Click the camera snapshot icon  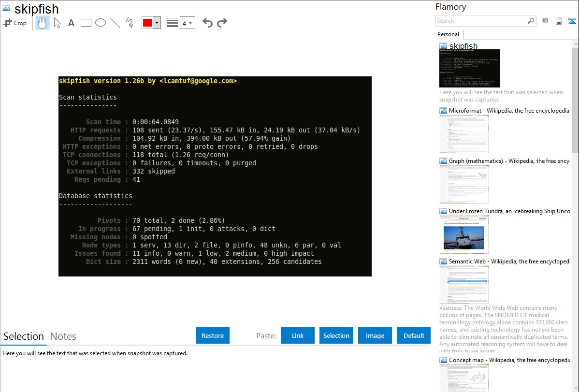(545, 21)
